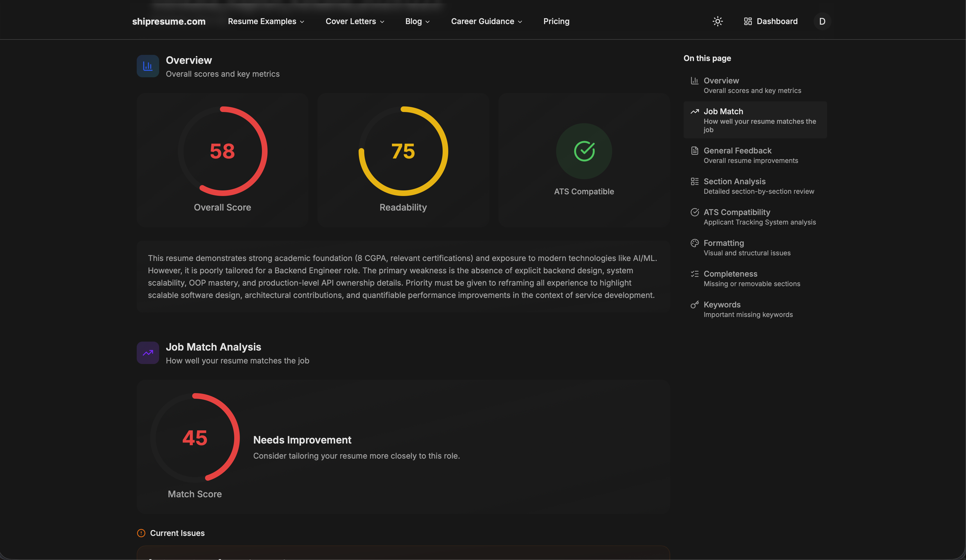Click the Readability progress ring
966x560 pixels.
click(403, 151)
